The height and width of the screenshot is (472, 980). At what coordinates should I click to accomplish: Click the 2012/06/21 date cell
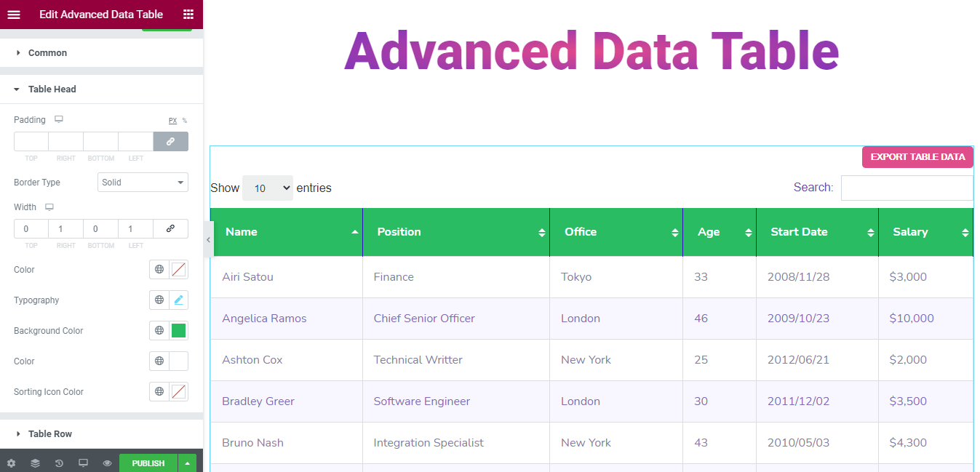(817, 360)
